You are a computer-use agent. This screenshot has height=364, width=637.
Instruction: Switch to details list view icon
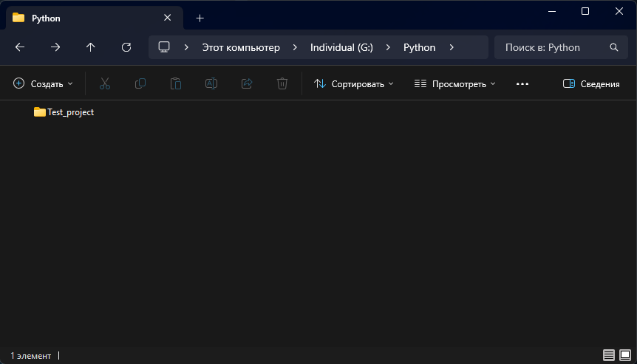click(609, 355)
